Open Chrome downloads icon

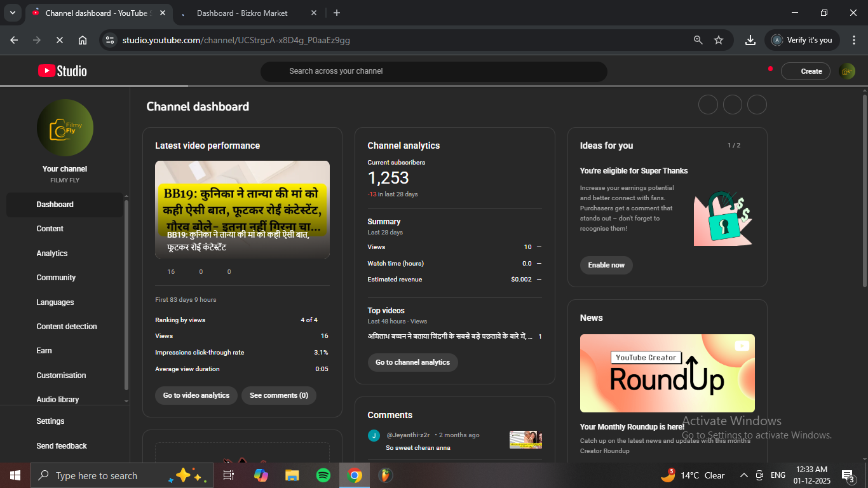(x=750, y=40)
